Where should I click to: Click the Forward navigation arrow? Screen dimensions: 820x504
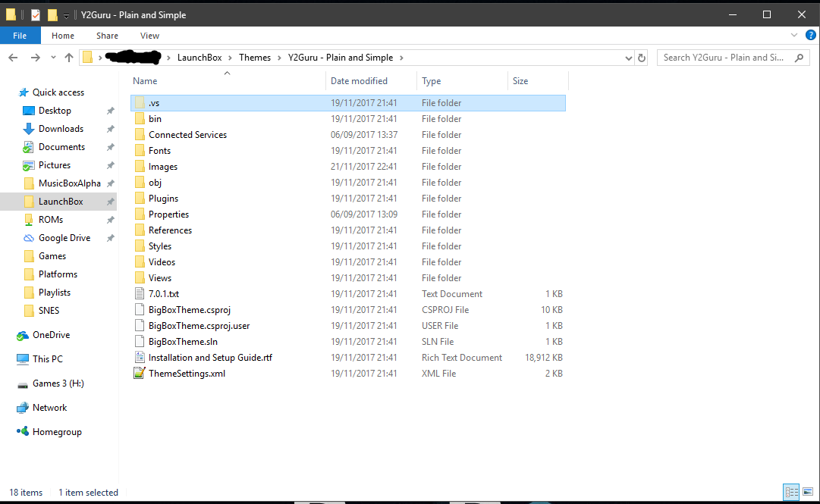(x=35, y=58)
